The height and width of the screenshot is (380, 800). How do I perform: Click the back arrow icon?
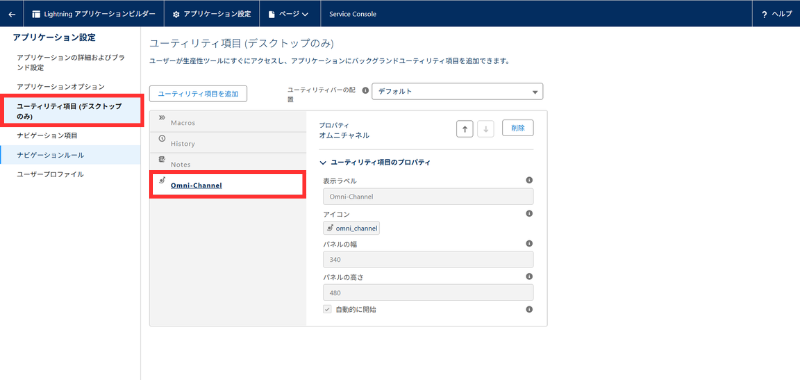coord(12,14)
